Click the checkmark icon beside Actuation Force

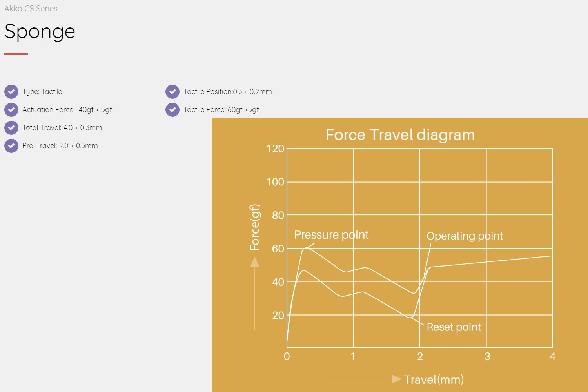[x=11, y=110]
